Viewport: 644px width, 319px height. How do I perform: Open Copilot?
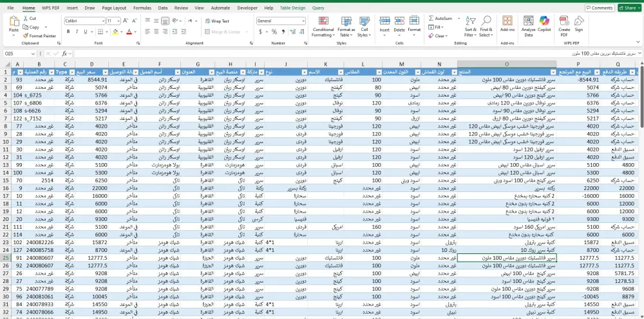pos(544,24)
